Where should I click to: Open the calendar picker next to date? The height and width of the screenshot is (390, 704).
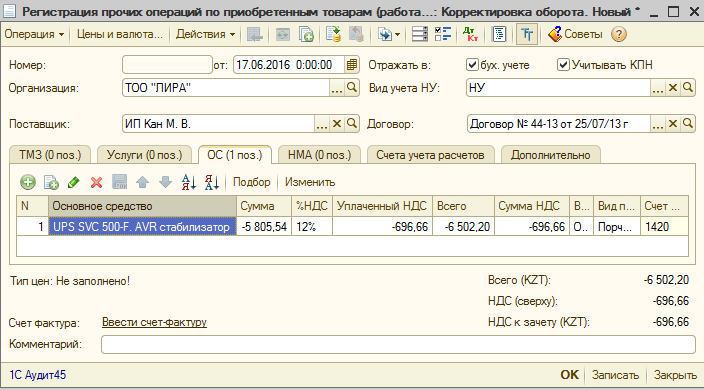[x=352, y=65]
